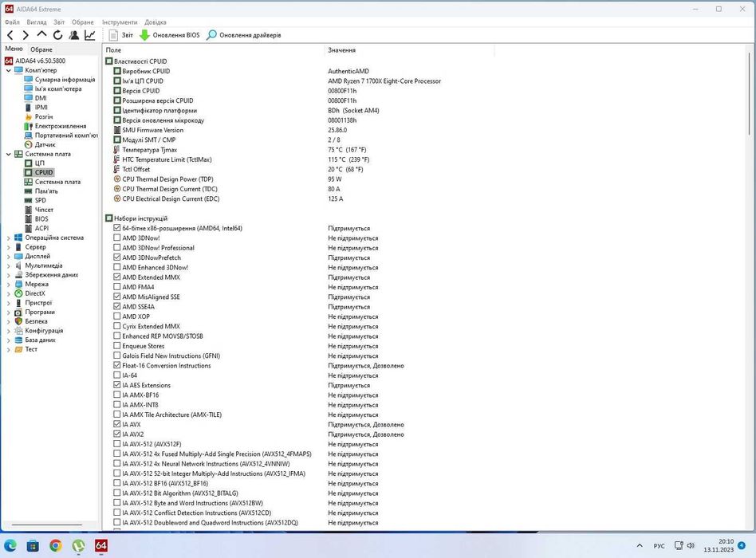This screenshot has height=558, width=756.
Task: Toggle the IA AVX2 checkbox
Action: point(117,434)
